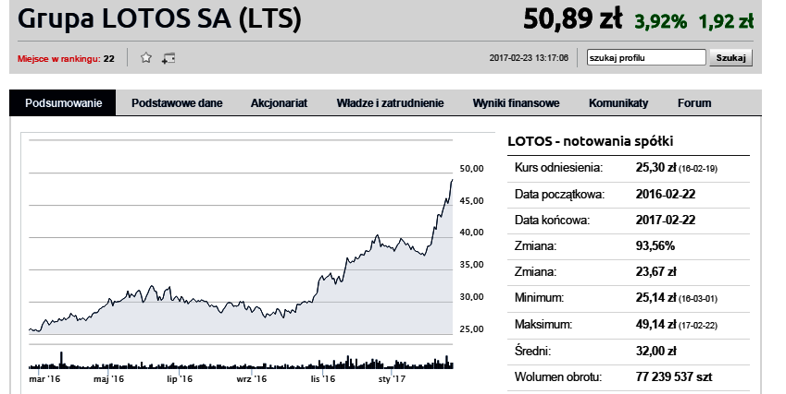
Task: Click the Data początkowa value 2016-02-22
Action: (665, 194)
